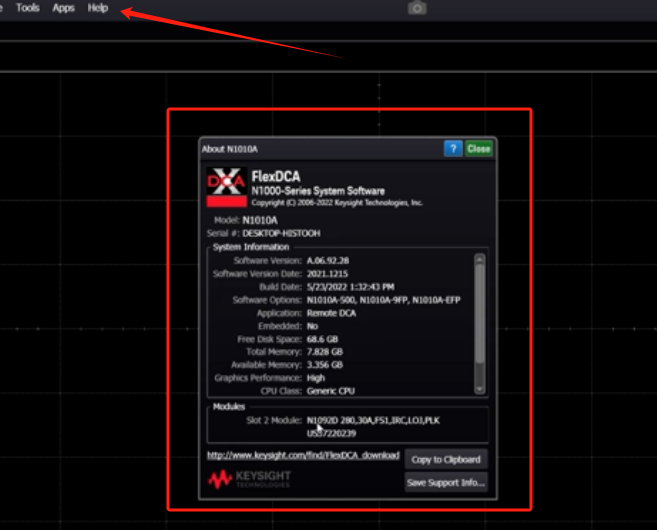Click the Serial number DESKTOP-HISTOOH text
The height and width of the screenshot is (530, 657).
[284, 232]
